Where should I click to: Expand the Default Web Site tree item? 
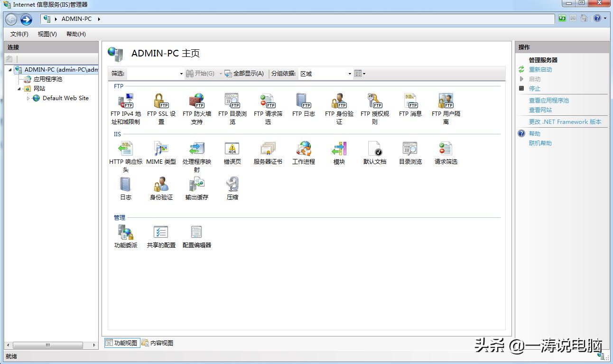tap(28, 98)
